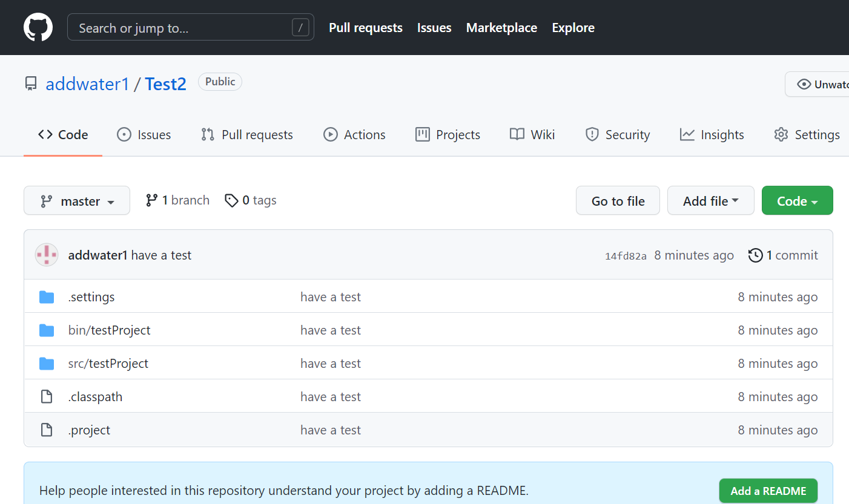This screenshot has width=849, height=504.
Task: Click the commit time '8 minutes ago' in header
Action: pyautogui.click(x=694, y=255)
